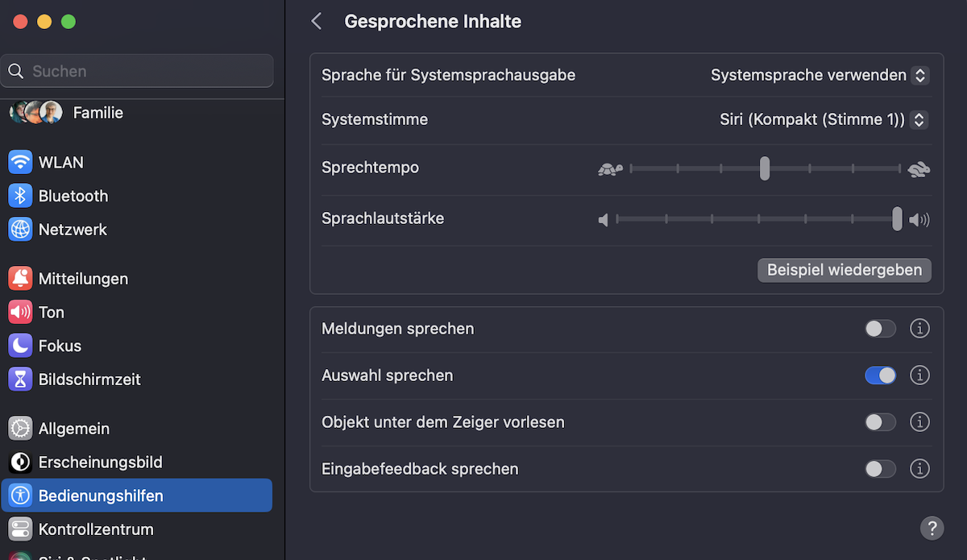Click the Bildschirmzeit hourglass icon
Screen dimensions: 967x560
coord(20,380)
